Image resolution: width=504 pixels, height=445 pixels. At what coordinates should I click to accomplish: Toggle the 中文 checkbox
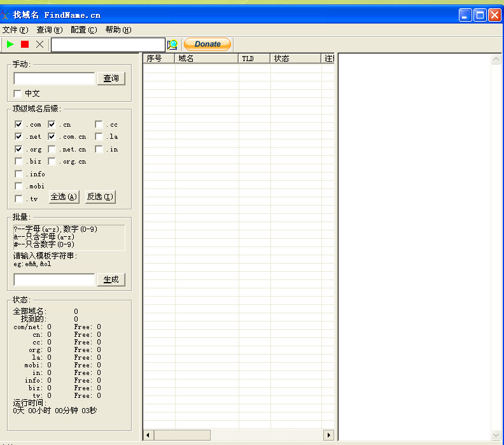tap(18, 94)
